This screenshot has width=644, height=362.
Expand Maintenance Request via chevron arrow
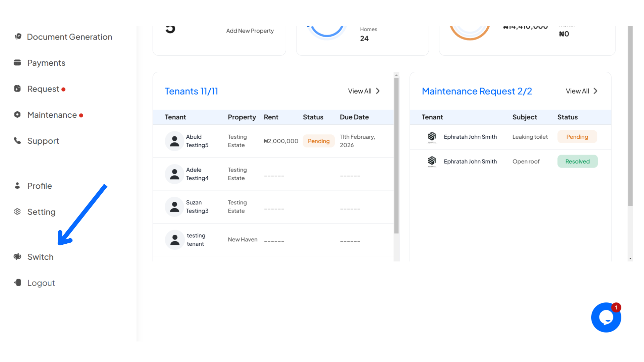click(595, 91)
